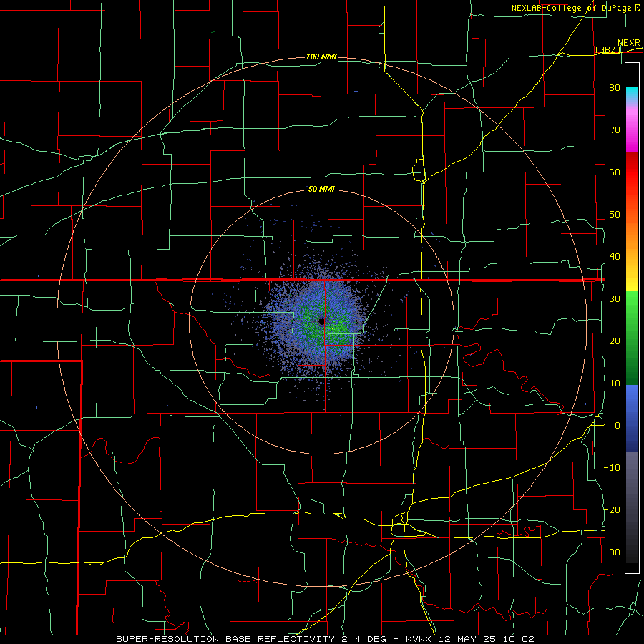
Task: Click the KVNX 12 MAY 25 10:02 timestamp
Action: tap(470, 639)
